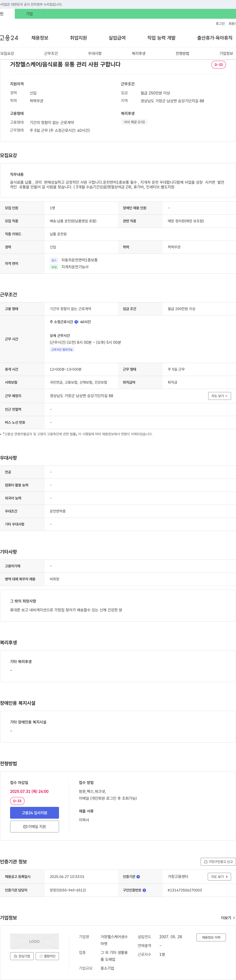The image size is (236, 980).
Task: Click the deadline text 2025.07.31 (목) 24:00
Action: click(29, 791)
